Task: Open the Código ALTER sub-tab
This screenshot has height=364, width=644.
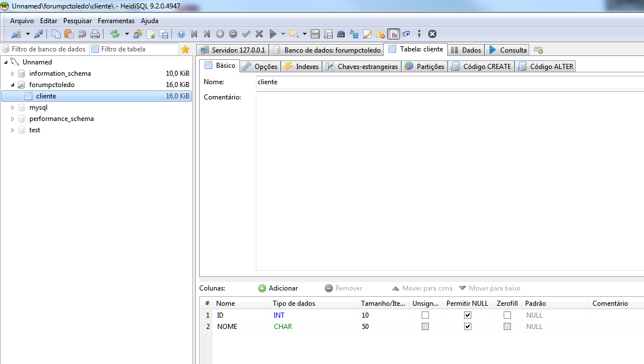Action: [546, 67]
